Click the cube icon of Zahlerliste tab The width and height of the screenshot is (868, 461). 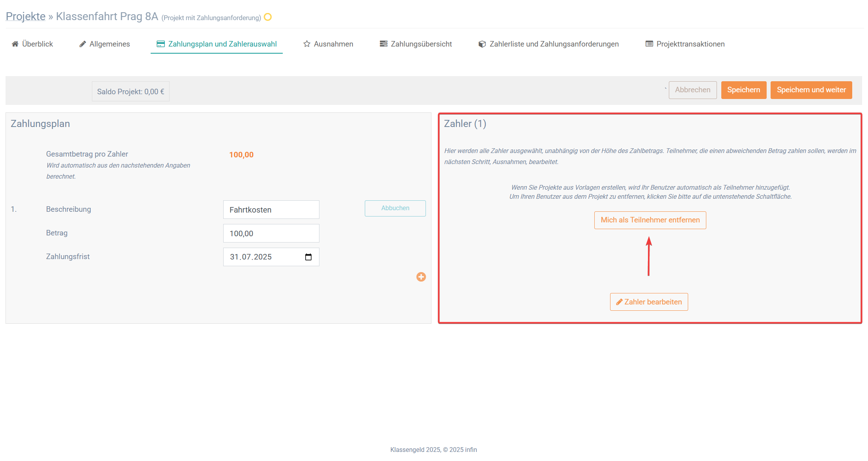[x=482, y=44]
